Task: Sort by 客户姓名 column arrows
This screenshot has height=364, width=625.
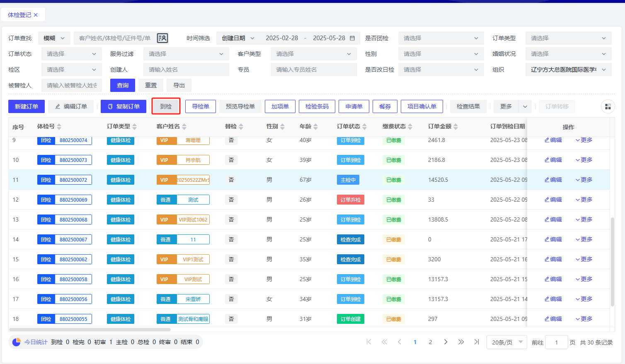Action: pos(184,127)
